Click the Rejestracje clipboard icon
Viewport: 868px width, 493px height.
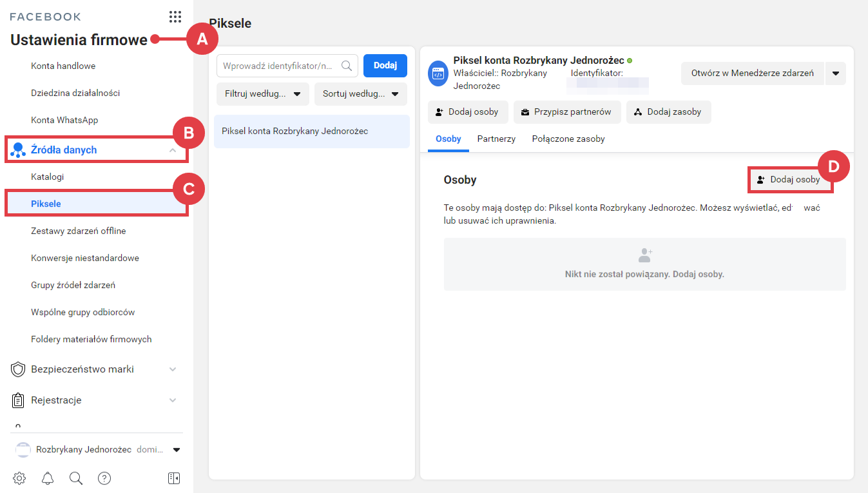click(19, 400)
